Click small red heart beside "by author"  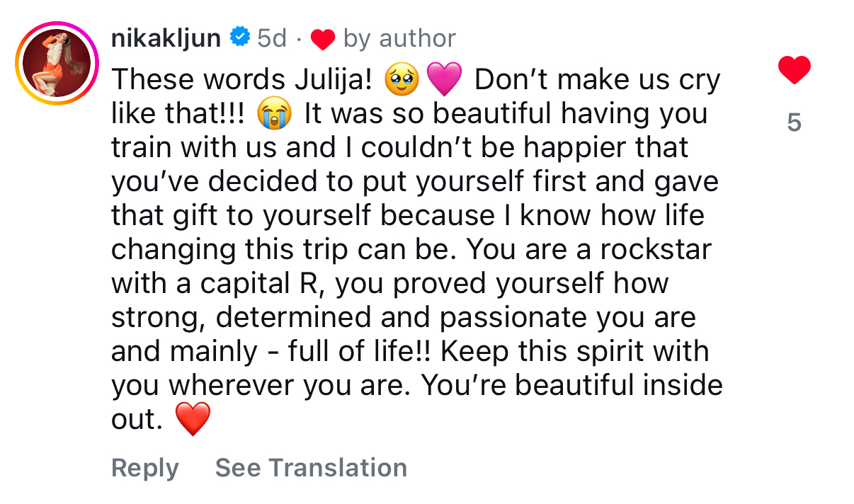(x=322, y=40)
